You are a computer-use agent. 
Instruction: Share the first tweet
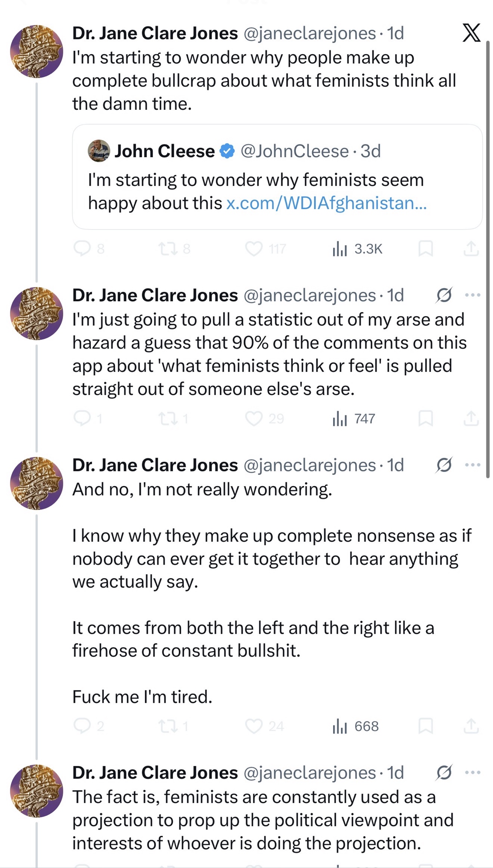[x=471, y=249]
